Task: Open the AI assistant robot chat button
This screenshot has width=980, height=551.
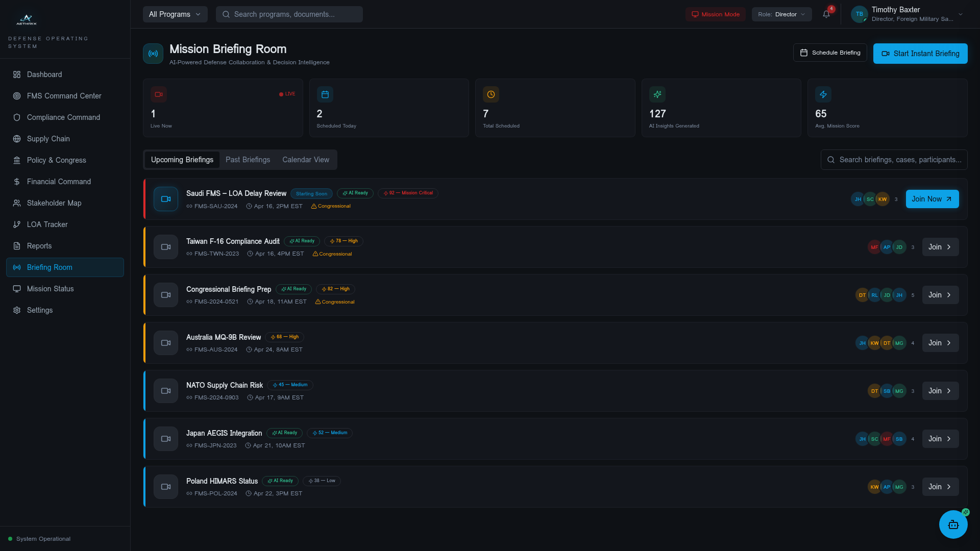Action: click(953, 524)
